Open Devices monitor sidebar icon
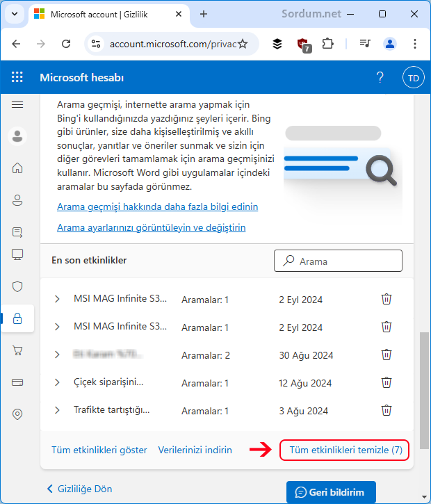The width and height of the screenshot is (431, 504). 17,254
